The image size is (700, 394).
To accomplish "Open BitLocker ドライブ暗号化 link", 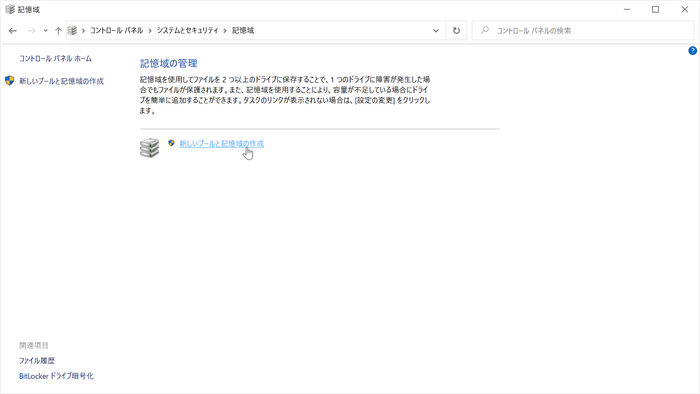I will (x=56, y=376).
